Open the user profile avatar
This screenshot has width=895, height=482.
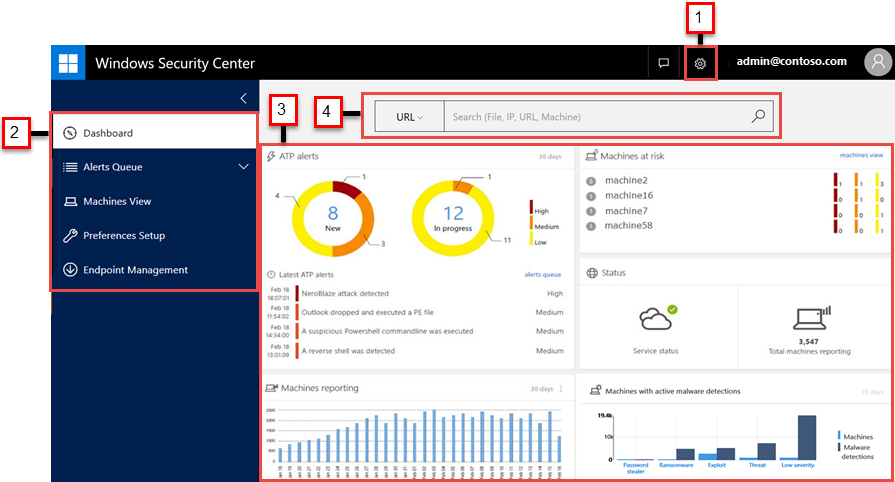pyautogui.click(x=876, y=62)
